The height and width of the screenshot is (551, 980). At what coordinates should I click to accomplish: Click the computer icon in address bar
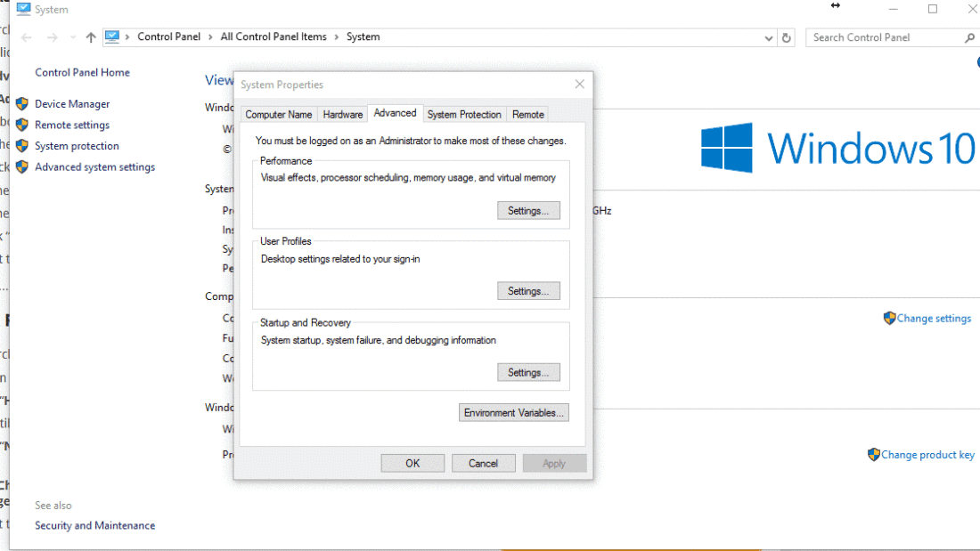click(112, 36)
